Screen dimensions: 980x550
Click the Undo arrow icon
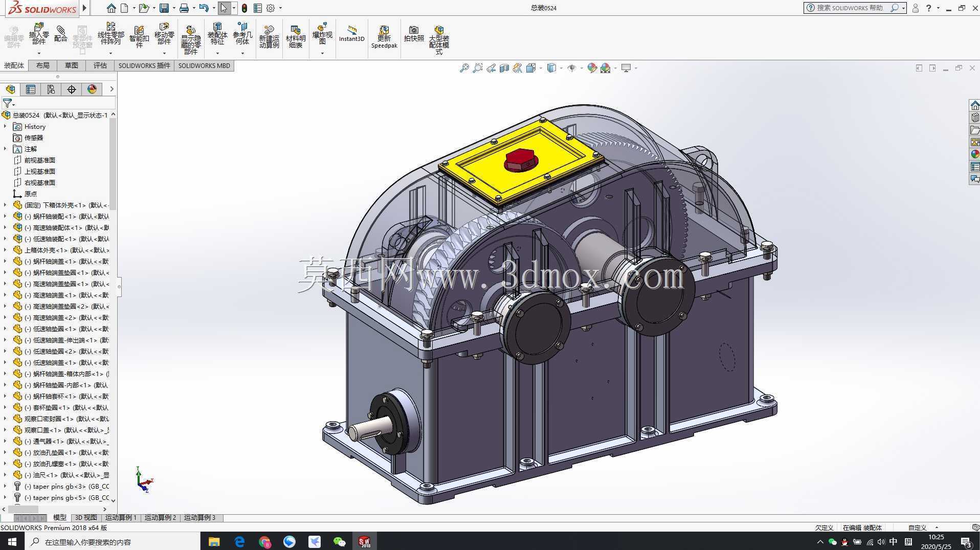[x=204, y=8]
